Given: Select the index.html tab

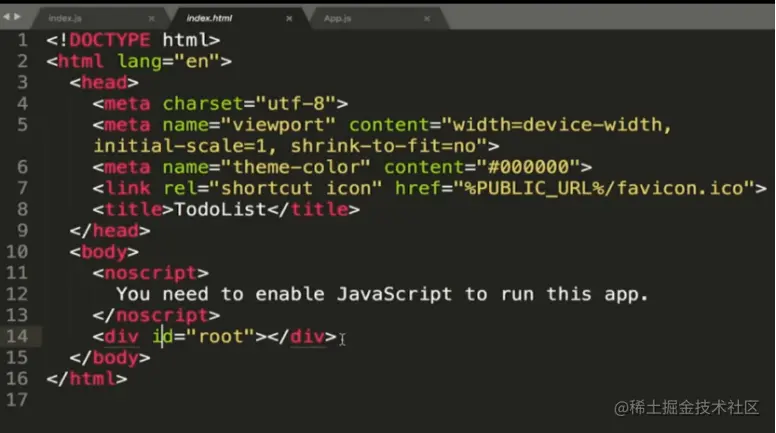Looking at the screenshot, I should [x=209, y=18].
